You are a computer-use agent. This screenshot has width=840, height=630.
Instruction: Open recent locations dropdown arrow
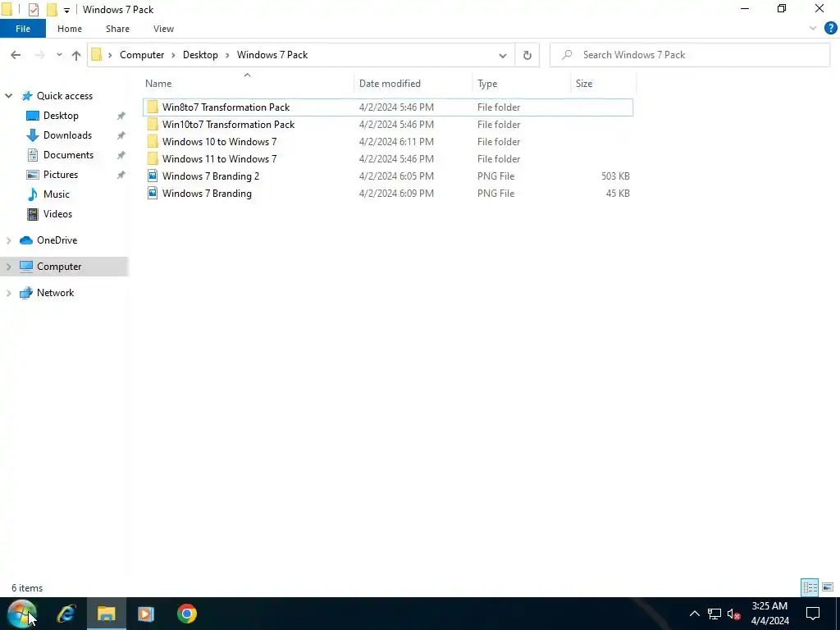click(59, 55)
